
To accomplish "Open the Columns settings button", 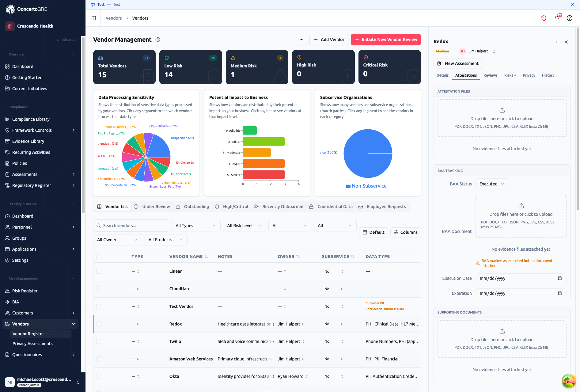I will click(406, 232).
